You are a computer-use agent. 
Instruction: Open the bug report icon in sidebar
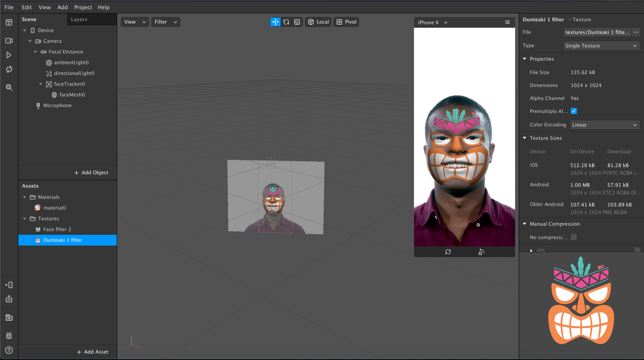point(9,336)
